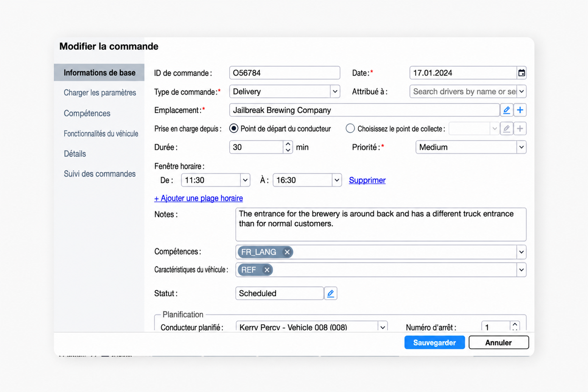This screenshot has width=588, height=392.
Task: Open the À 16:30 time dropdown
Action: click(336, 180)
